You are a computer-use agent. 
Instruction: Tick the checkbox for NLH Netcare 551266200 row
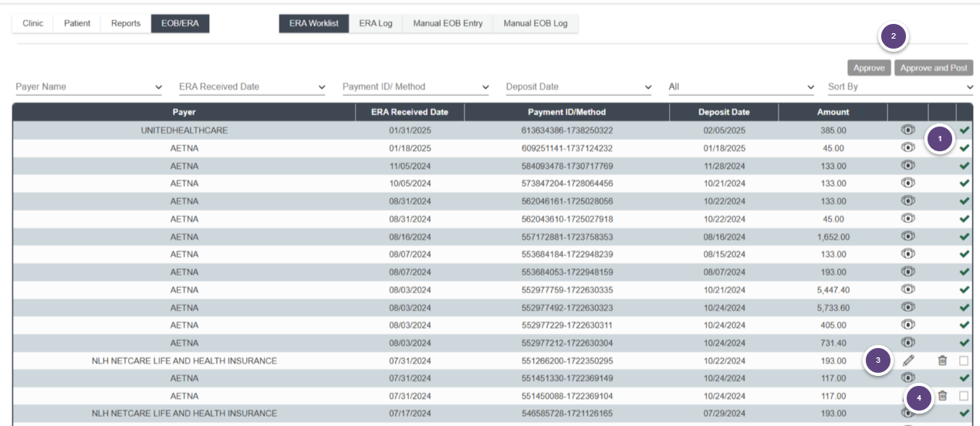(964, 360)
